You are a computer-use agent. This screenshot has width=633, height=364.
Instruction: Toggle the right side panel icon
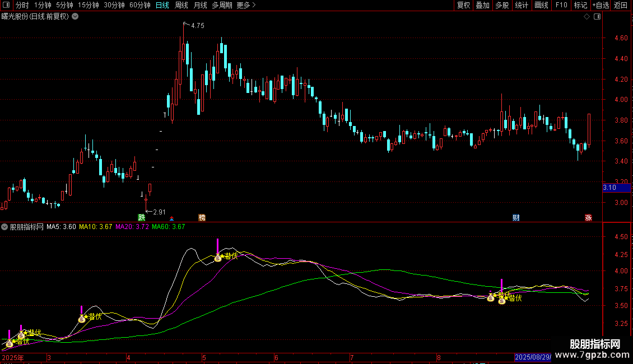coord(596,17)
